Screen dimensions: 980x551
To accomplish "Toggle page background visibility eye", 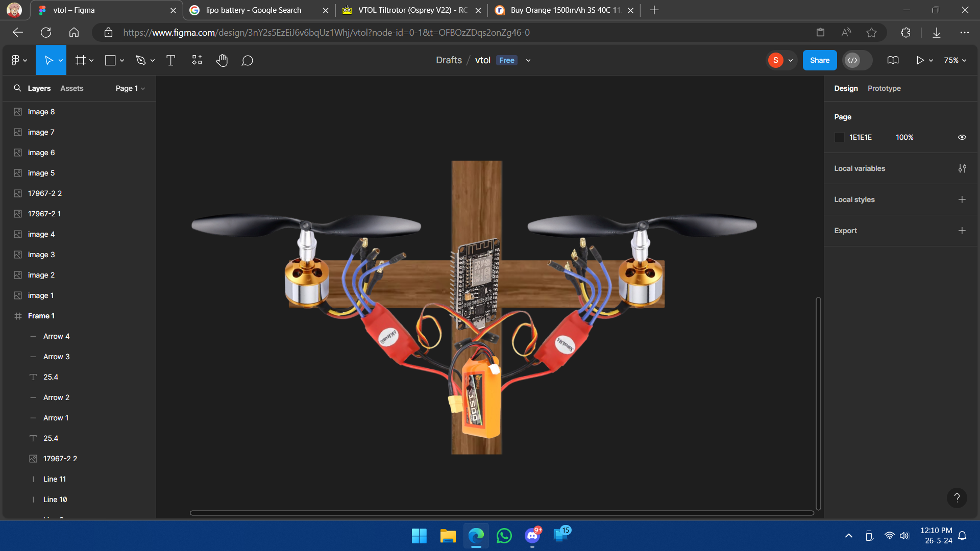I will [962, 137].
